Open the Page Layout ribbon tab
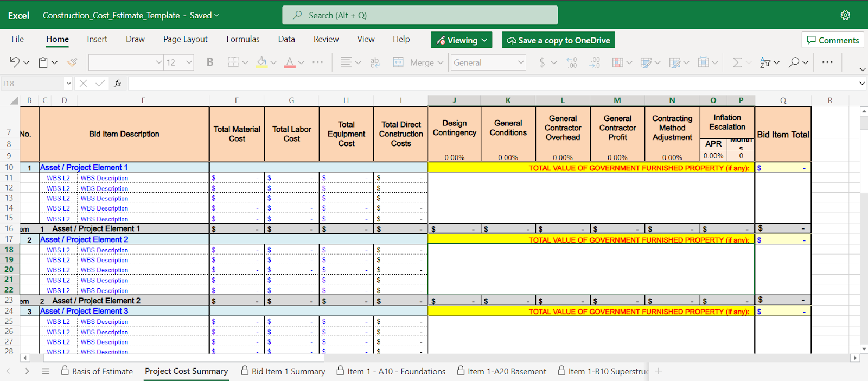This screenshot has height=381, width=868. coord(185,39)
